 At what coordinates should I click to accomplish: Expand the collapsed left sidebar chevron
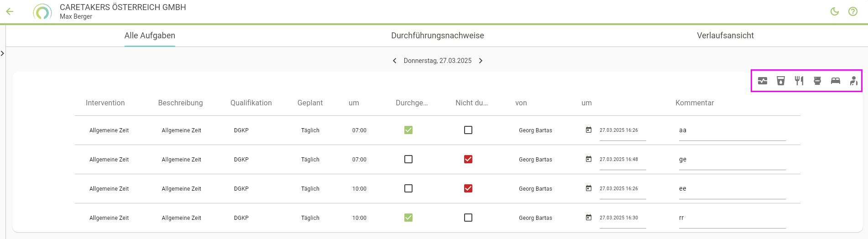3,53
